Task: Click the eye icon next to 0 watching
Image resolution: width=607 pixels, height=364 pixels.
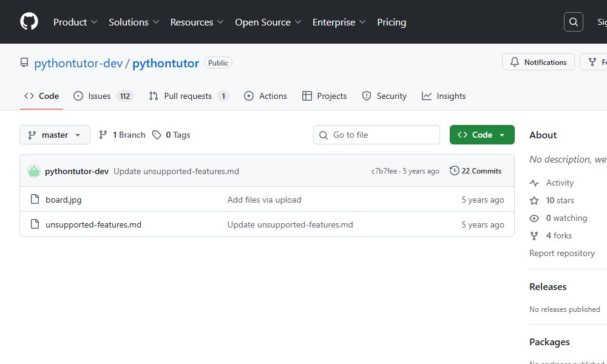Action: tap(534, 218)
